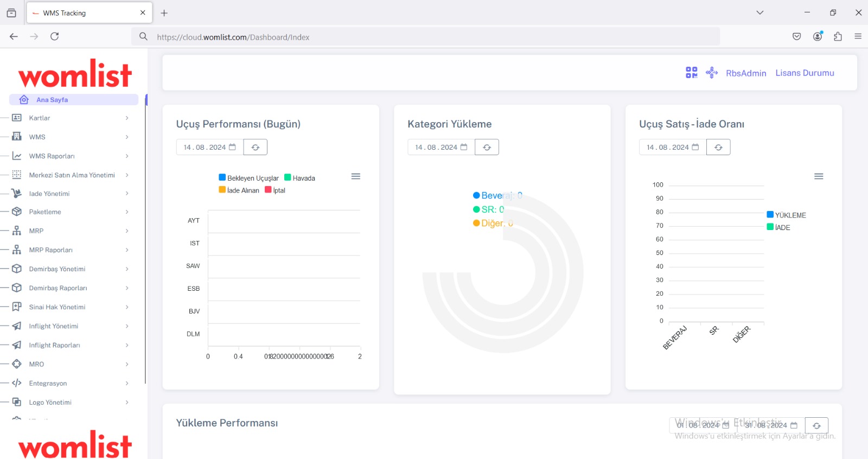Toggle Bekleyen Uçuşlar legend series
The height and width of the screenshot is (459, 868).
(x=249, y=178)
